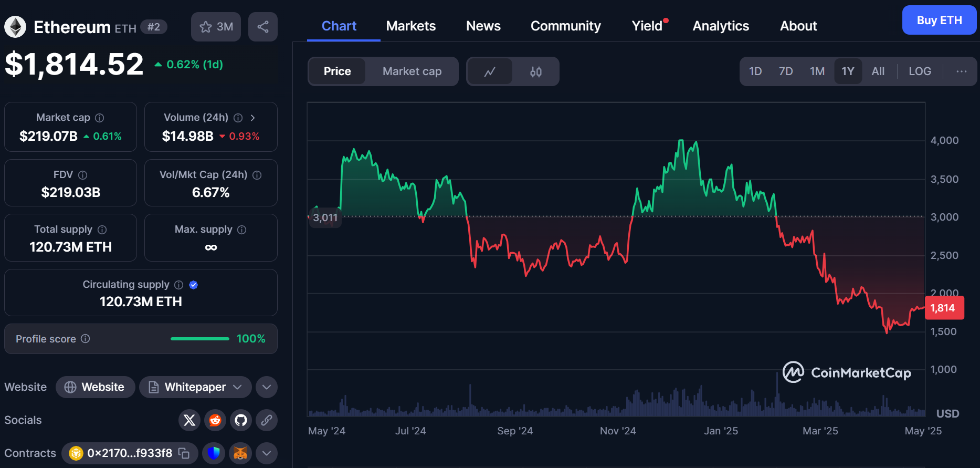980x468 pixels.
Task: Open the Markets tab
Action: pyautogui.click(x=410, y=26)
